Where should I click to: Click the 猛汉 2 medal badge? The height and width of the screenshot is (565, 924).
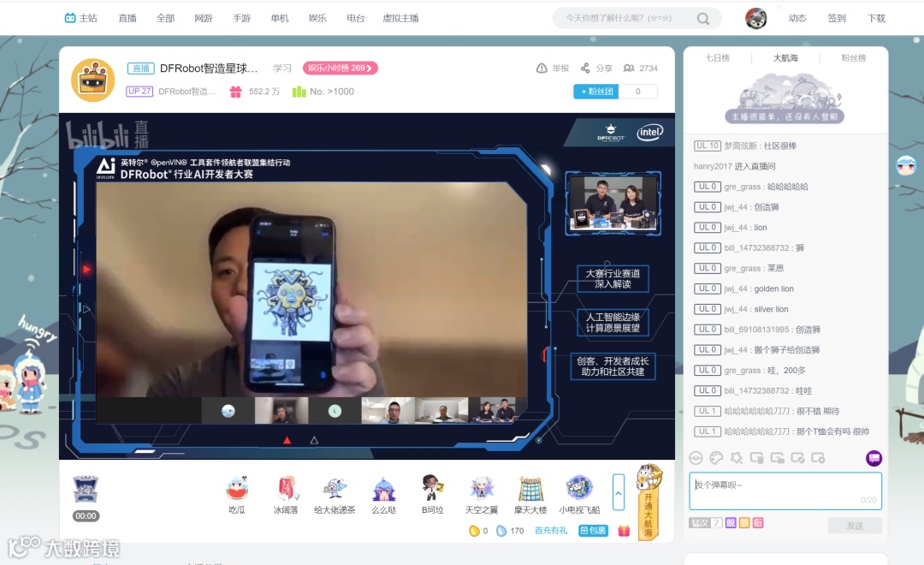tap(705, 522)
